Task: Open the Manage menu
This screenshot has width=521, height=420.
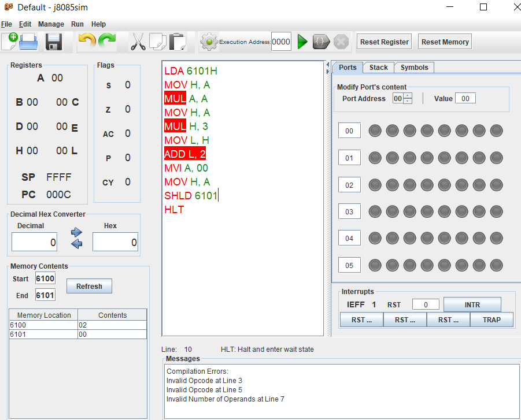Action: tap(51, 24)
